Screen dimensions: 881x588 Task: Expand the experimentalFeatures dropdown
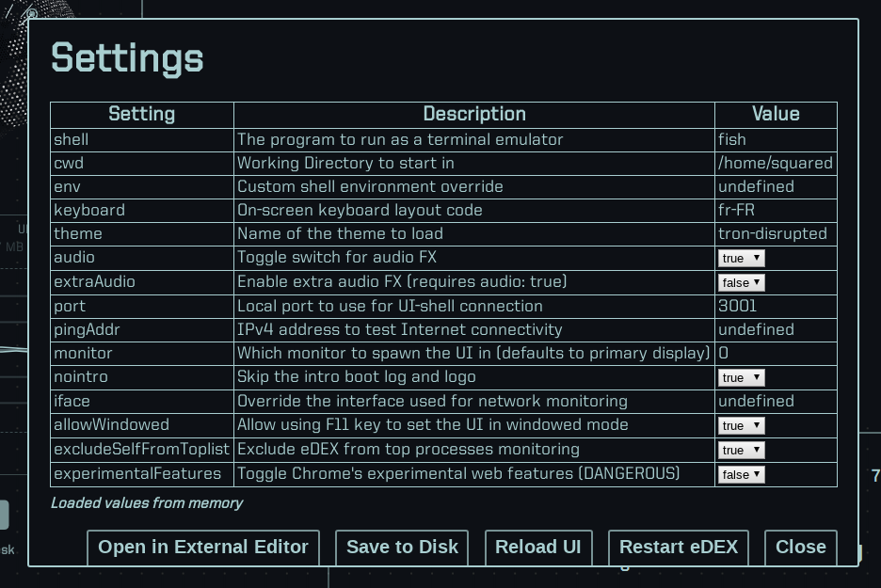[741, 474]
